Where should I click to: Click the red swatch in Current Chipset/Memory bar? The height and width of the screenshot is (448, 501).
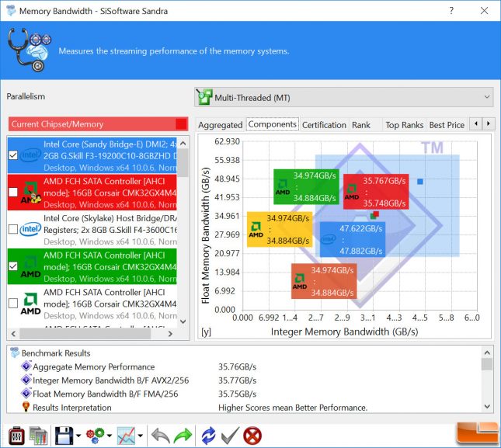(181, 124)
